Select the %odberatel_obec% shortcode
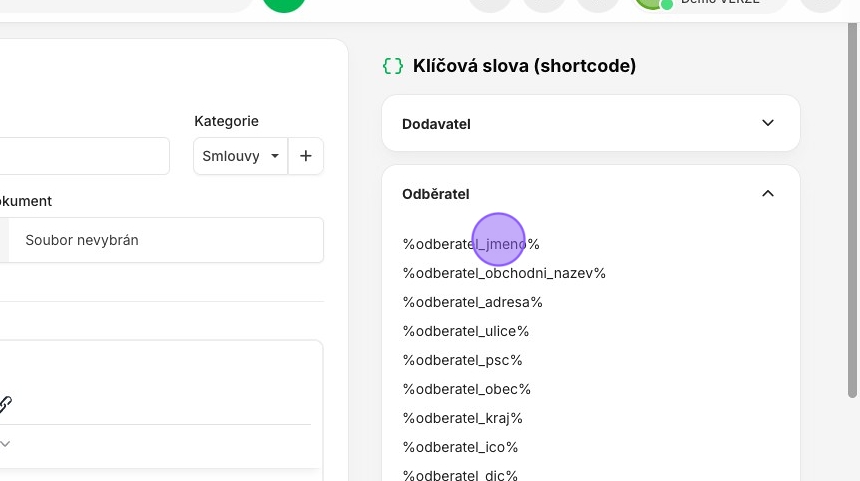Viewport: 860px width, 481px height. click(x=466, y=389)
